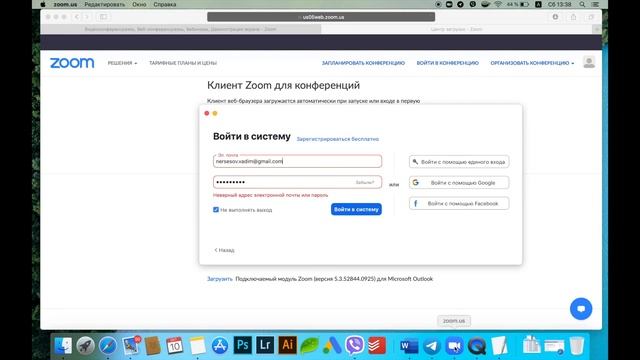Open Google Ads icon in the dock
Viewport: 640px width, 360px height.
pyautogui.click(x=332, y=346)
